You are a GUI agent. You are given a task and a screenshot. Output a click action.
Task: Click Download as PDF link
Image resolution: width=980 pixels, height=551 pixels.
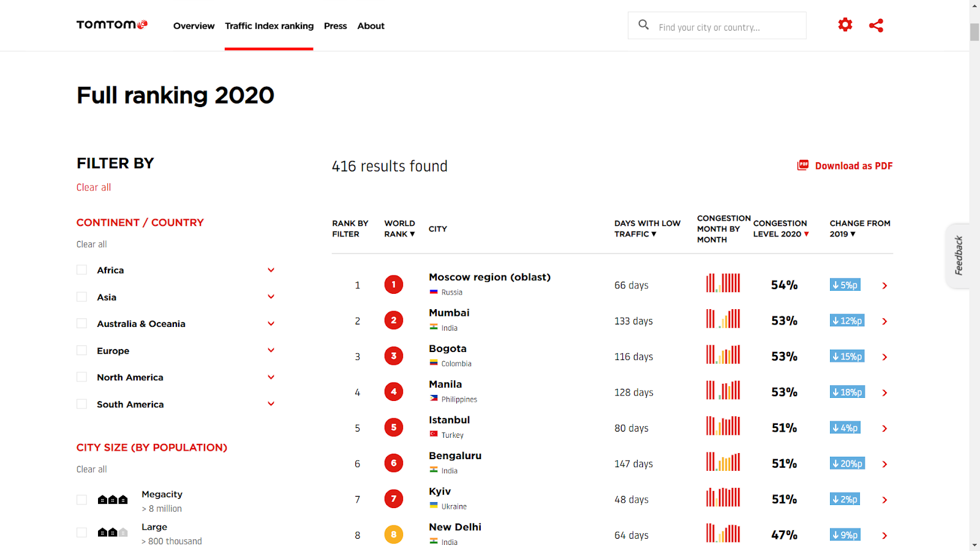click(x=853, y=166)
